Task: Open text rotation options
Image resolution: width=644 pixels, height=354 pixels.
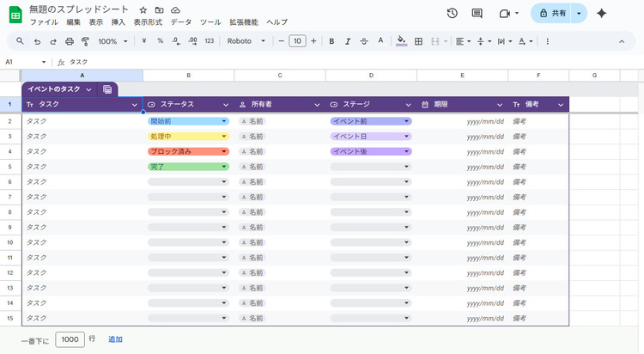Action: (526, 41)
